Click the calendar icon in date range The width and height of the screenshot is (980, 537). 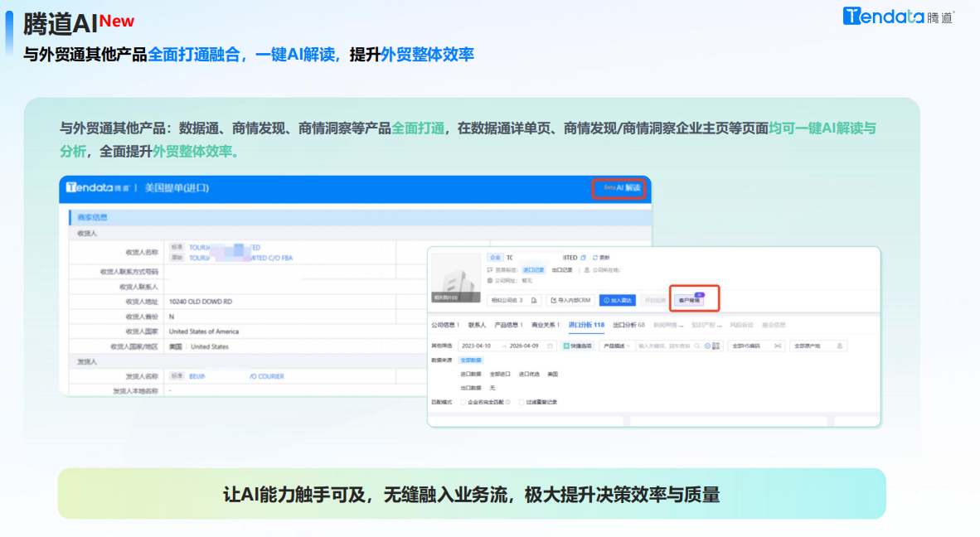[x=550, y=346]
